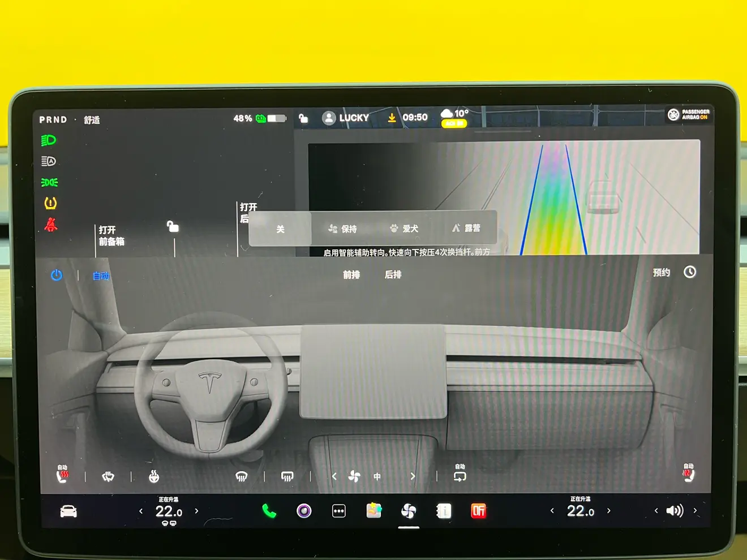Tap the car controls icon

pyautogui.click(x=68, y=511)
